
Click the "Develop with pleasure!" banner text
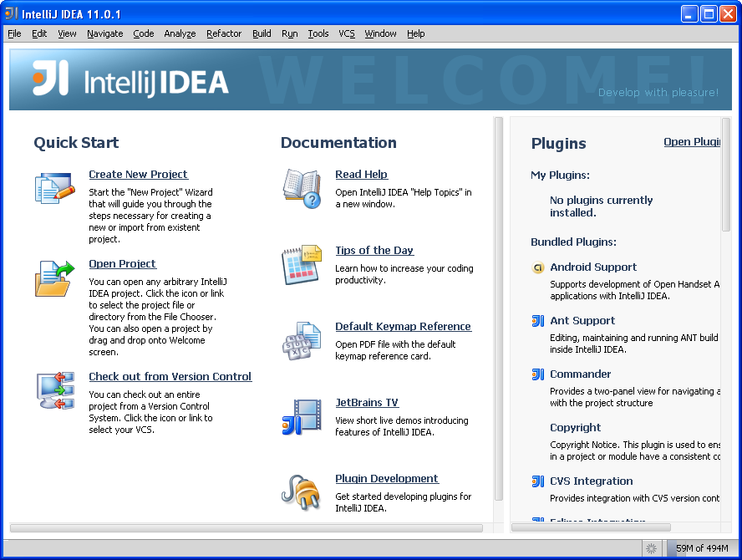658,93
